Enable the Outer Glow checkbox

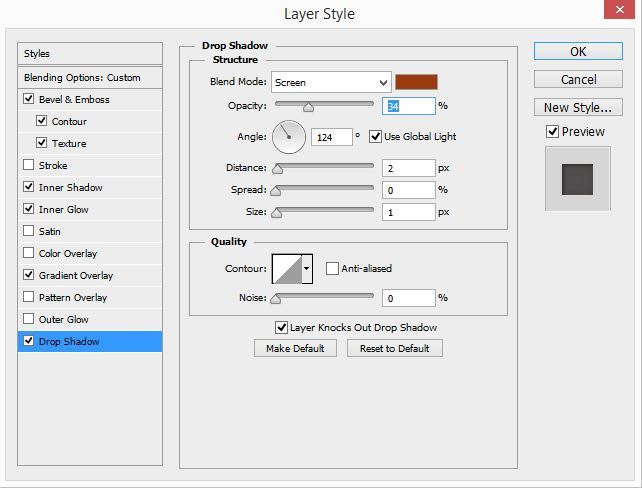pyautogui.click(x=29, y=319)
